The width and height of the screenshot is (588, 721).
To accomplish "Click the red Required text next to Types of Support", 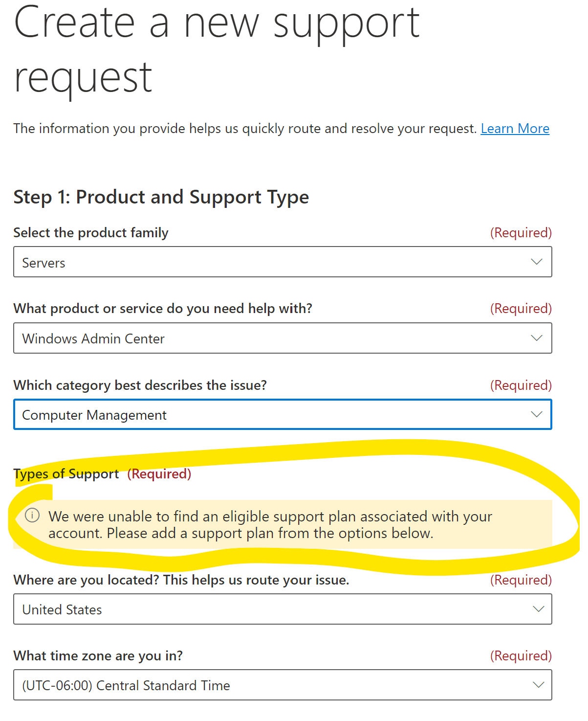I will (159, 474).
